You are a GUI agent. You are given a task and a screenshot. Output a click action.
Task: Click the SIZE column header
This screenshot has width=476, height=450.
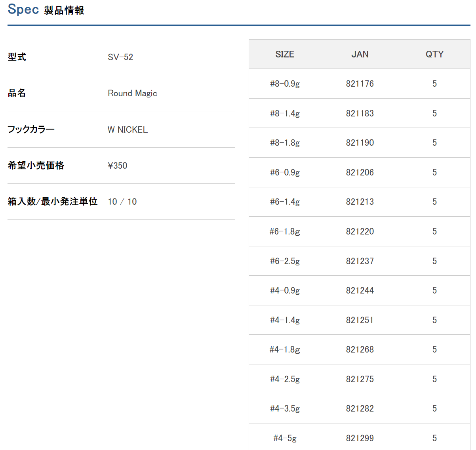[285, 54]
